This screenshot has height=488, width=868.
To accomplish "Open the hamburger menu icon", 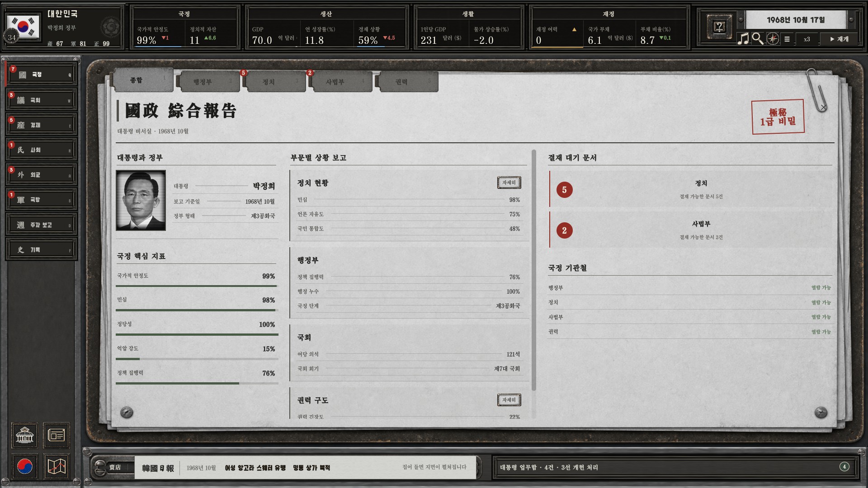I will [x=787, y=39].
